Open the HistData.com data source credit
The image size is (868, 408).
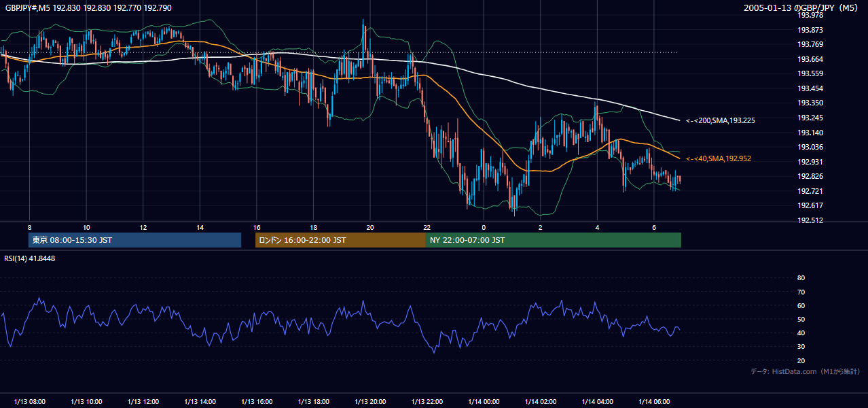(x=806, y=371)
